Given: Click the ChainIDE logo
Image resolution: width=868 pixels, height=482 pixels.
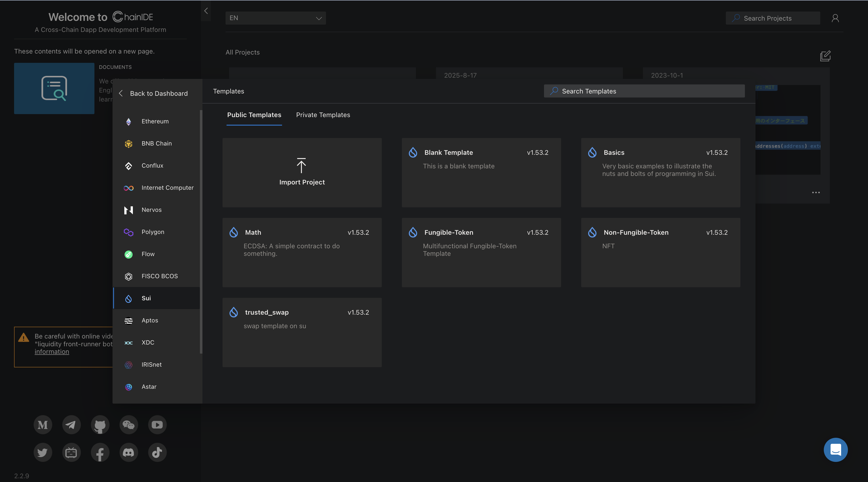Looking at the screenshot, I should pos(133,17).
